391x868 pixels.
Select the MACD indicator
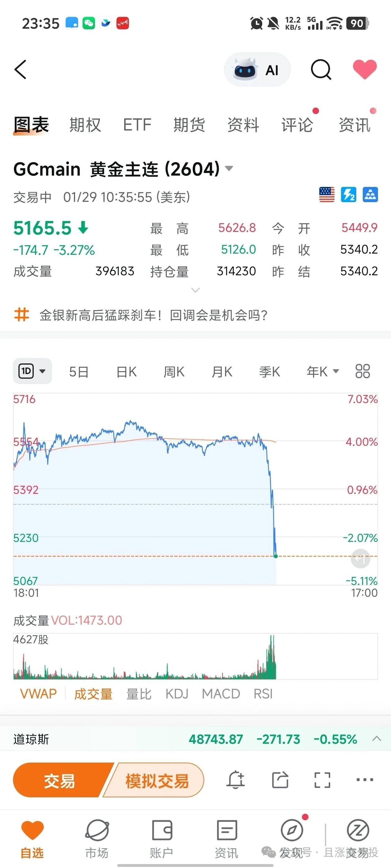pyautogui.click(x=221, y=694)
